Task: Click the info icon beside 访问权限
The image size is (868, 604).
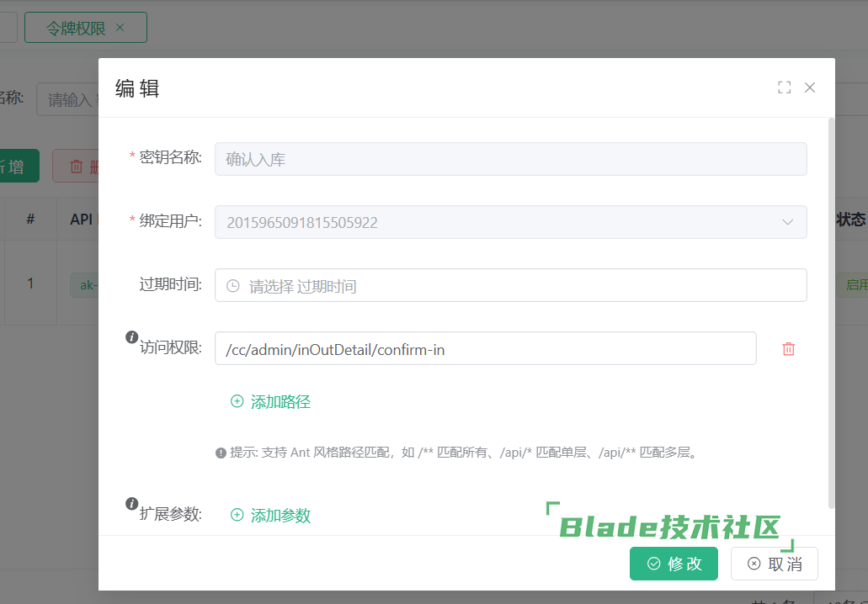Action: pos(131,337)
